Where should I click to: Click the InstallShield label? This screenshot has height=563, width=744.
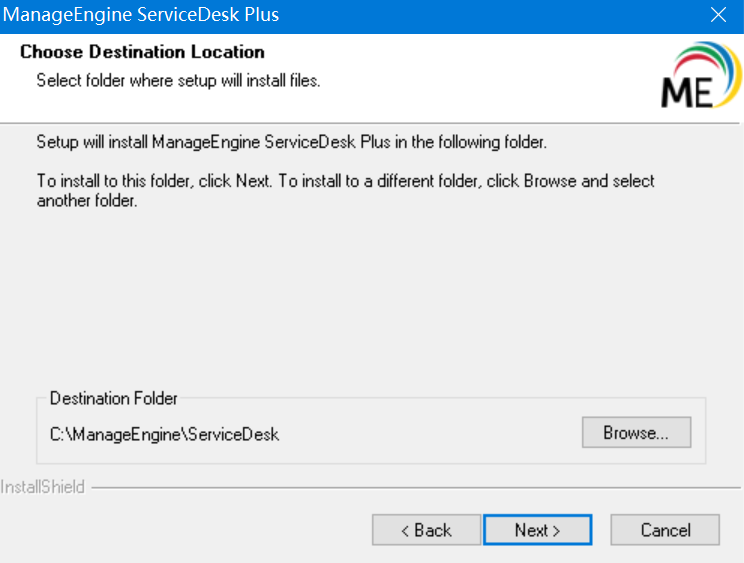click(43, 488)
